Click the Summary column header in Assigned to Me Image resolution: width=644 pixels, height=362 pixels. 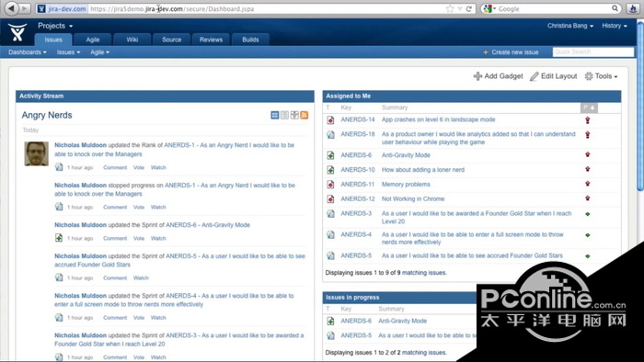pyautogui.click(x=395, y=107)
